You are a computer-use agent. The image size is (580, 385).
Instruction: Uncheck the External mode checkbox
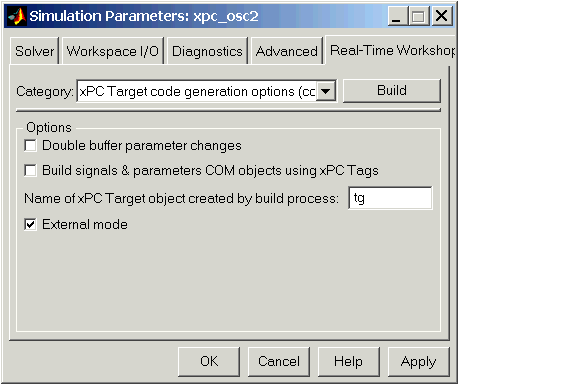coord(30,224)
